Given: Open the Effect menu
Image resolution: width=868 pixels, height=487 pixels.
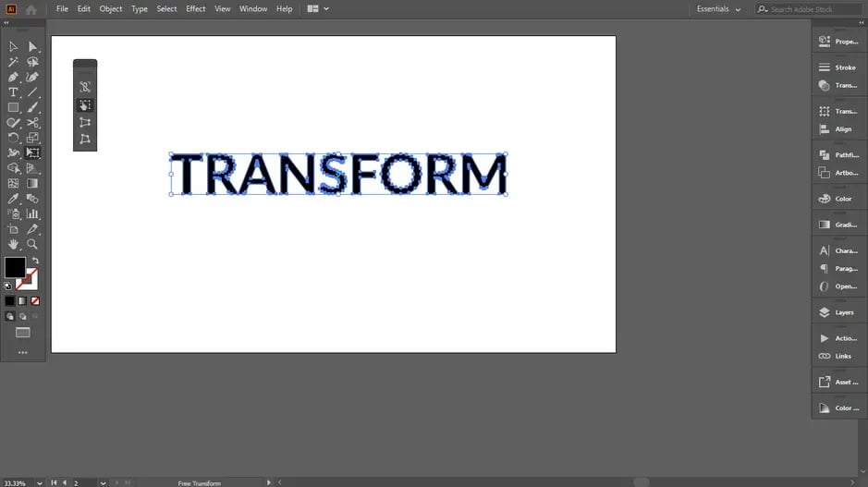Looking at the screenshot, I should point(195,9).
